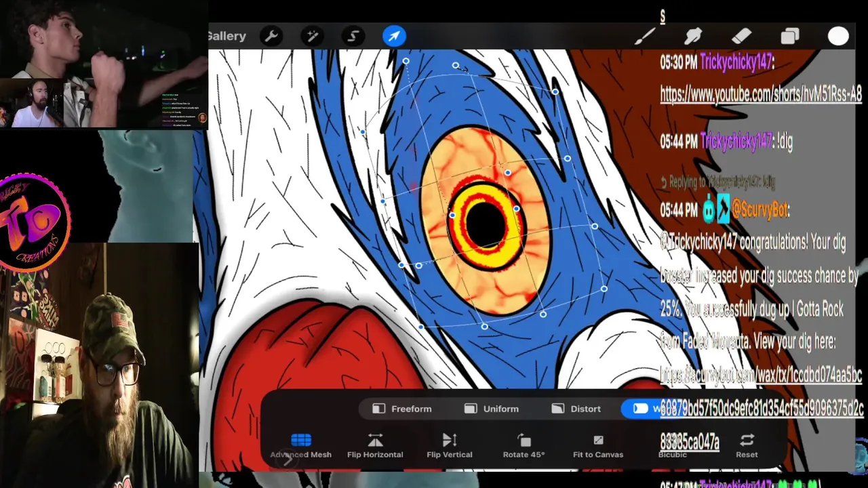
Task: Click Flip Vertical icon
Action: pyautogui.click(x=450, y=441)
